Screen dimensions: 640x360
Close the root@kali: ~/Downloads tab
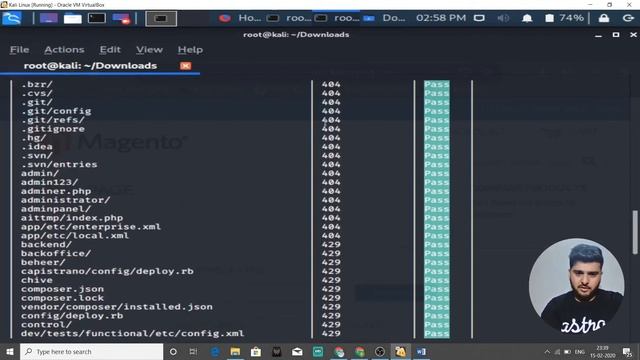pyautogui.click(x=185, y=66)
